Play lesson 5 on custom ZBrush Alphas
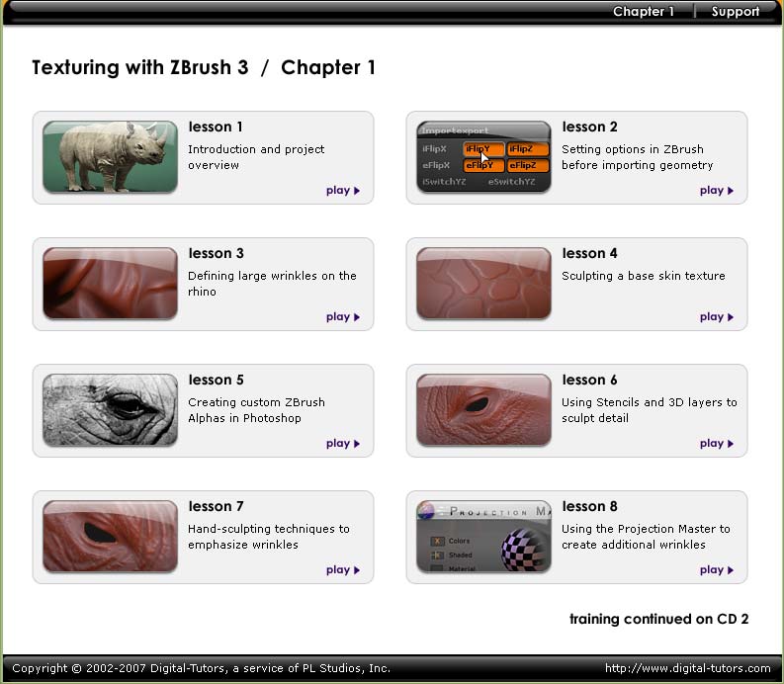This screenshot has width=784, height=684. click(x=342, y=444)
